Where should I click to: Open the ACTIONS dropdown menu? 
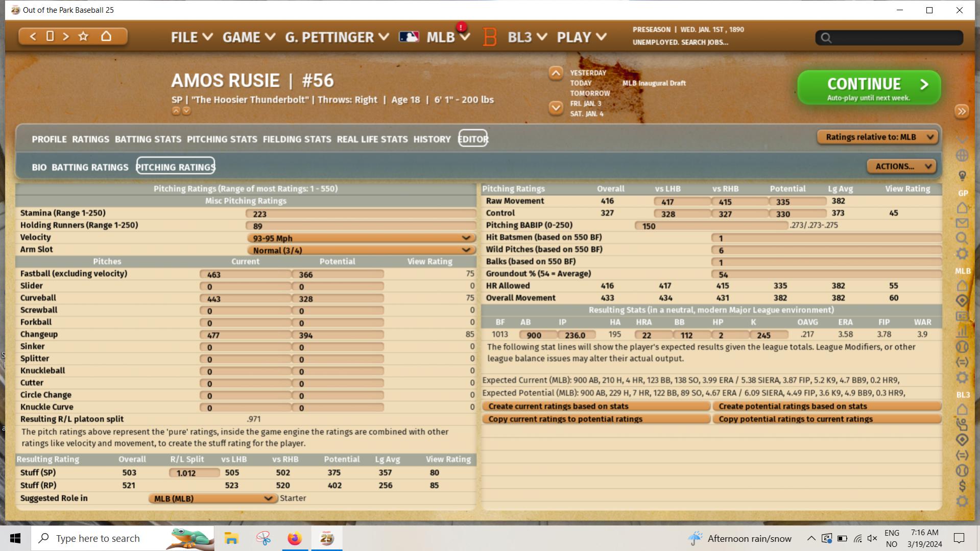(x=901, y=166)
